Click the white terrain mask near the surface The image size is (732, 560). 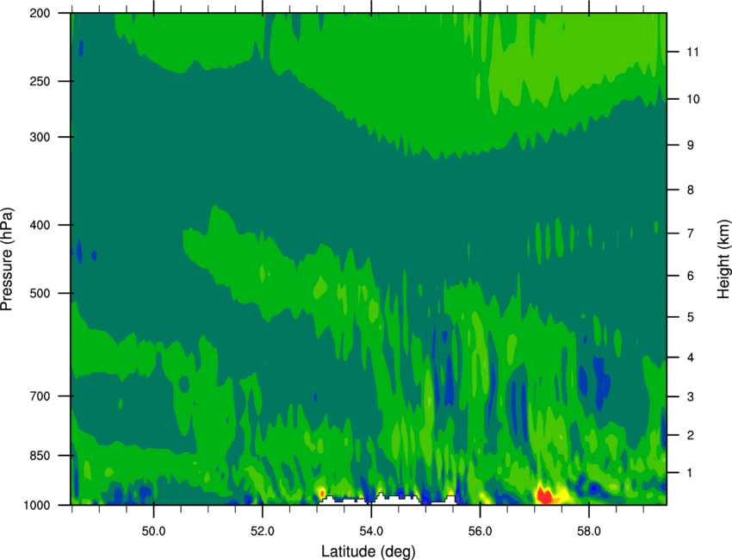point(388,500)
